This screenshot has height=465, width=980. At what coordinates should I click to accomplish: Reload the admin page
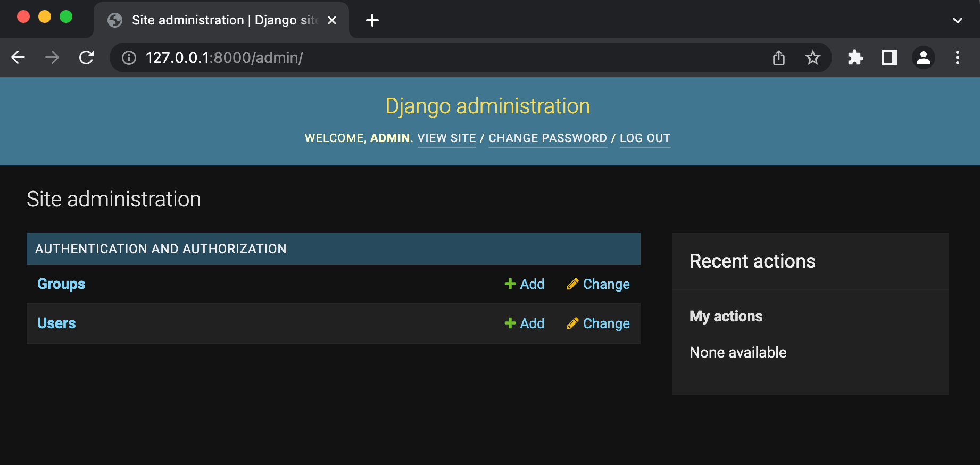point(86,57)
